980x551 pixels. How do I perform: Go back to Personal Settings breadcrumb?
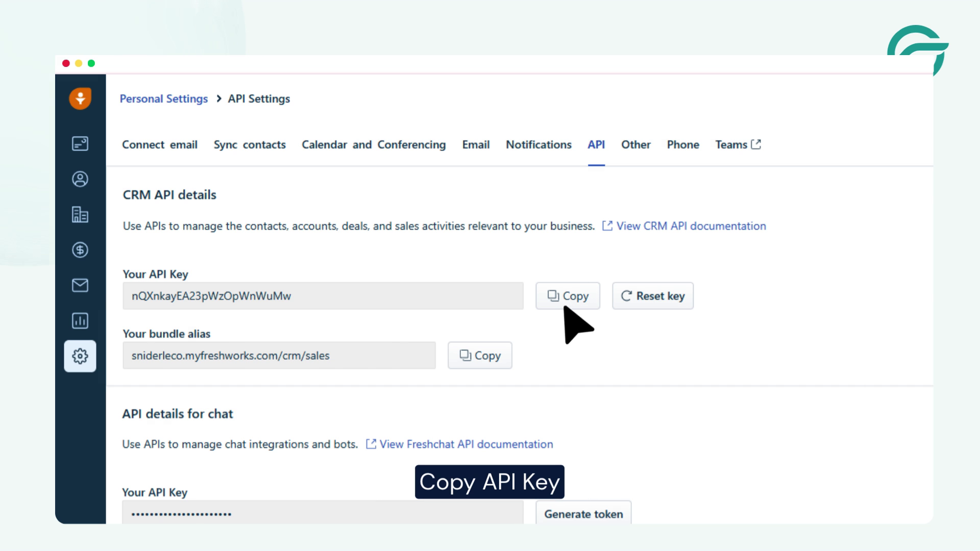(x=164, y=99)
